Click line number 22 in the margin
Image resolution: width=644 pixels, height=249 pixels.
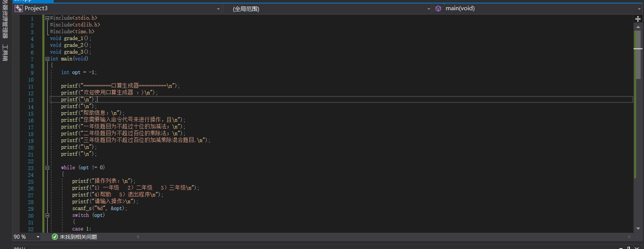pos(31,161)
